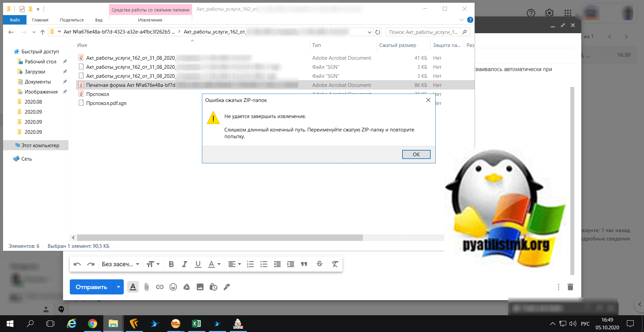Click the Explorer search field
This screenshot has width=644, height=332.
(x=428, y=32)
